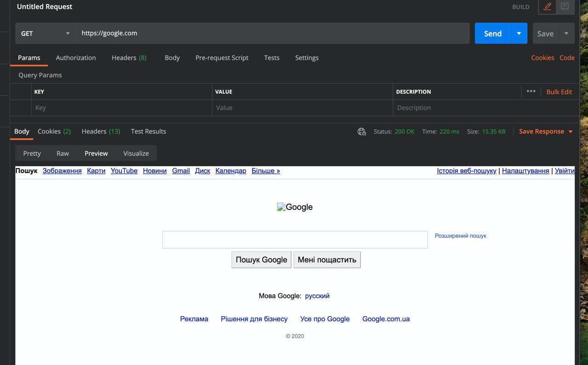This screenshot has height=365, width=588.
Task: Switch to the request Body tab
Action: coord(172,58)
